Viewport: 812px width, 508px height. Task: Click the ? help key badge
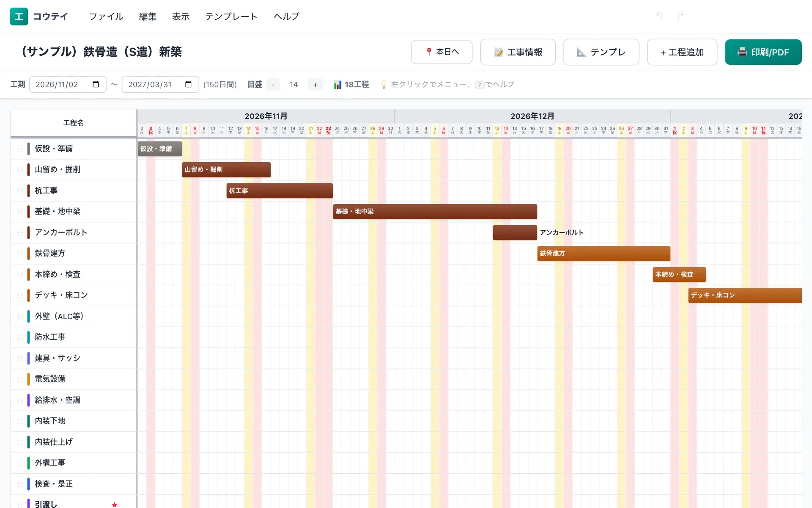479,85
